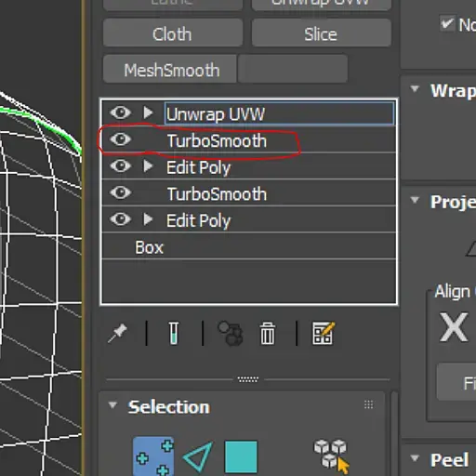Hide the Unwrap UVW modifier eye
Image resolution: width=476 pixels, height=476 pixels.
pyautogui.click(x=121, y=112)
